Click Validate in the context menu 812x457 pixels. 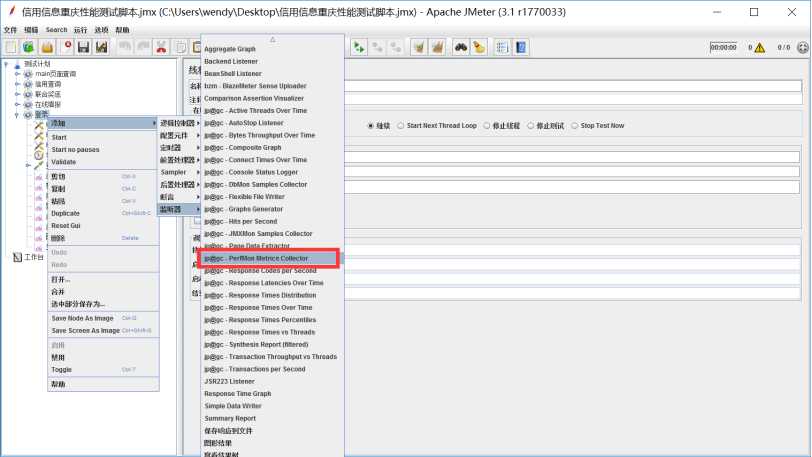pos(103,162)
